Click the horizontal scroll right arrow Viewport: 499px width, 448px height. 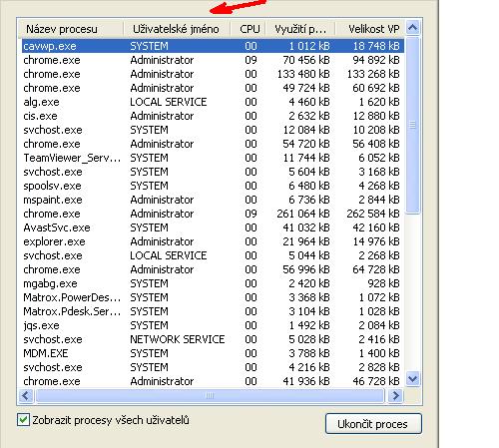396,396
